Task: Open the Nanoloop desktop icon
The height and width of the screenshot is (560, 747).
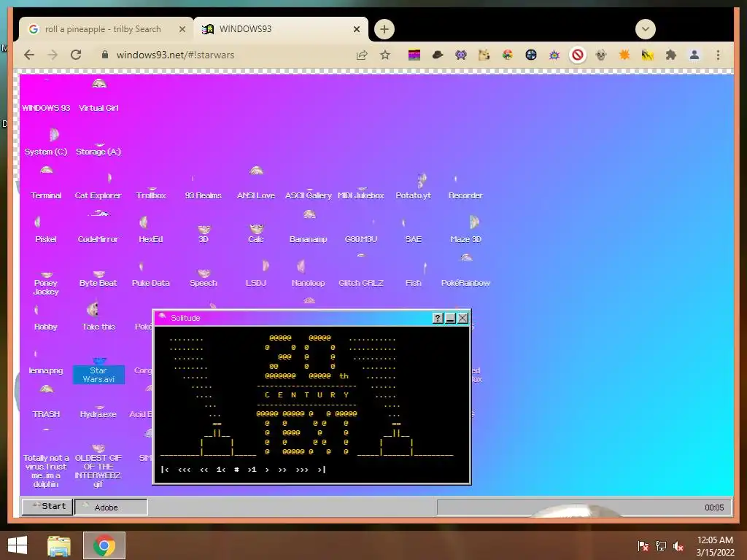Action: tap(309, 274)
